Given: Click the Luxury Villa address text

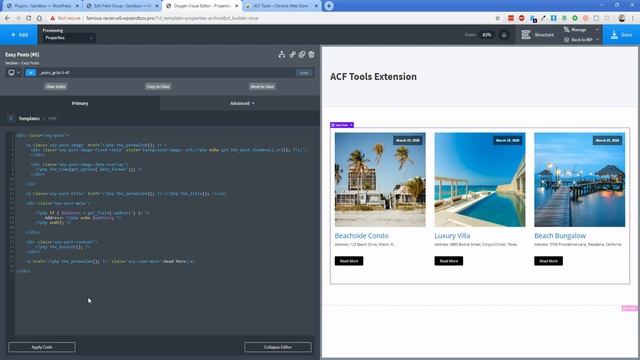Looking at the screenshot, I should click(x=476, y=244).
